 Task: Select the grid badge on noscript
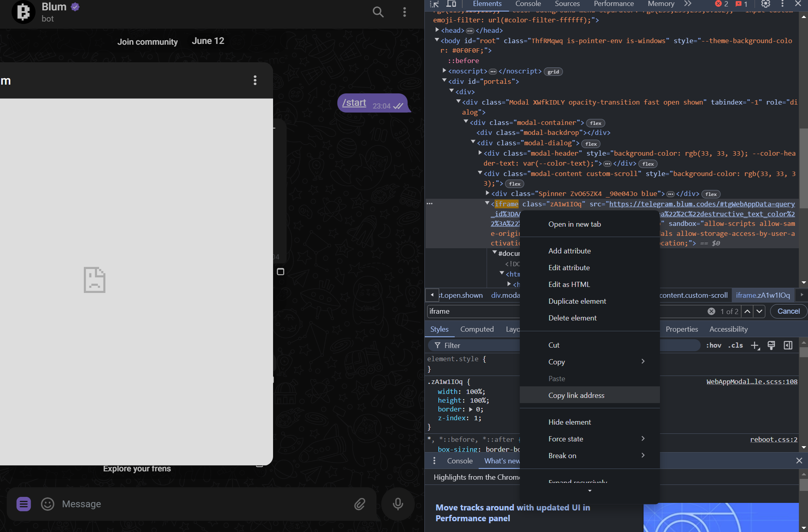(x=553, y=72)
